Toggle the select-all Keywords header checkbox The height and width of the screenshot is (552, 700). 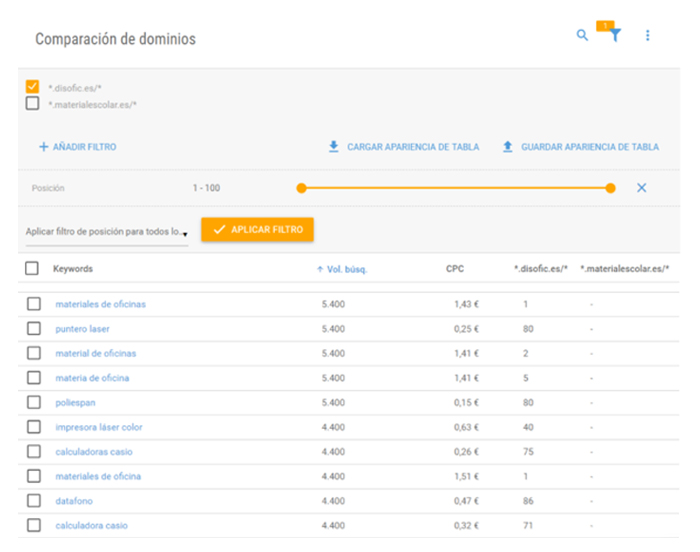coord(32,269)
